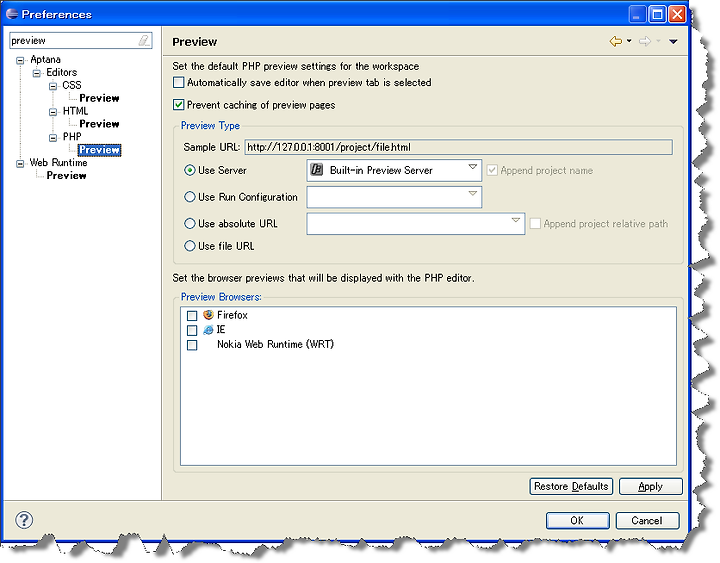Select Preview under Web Runtime
Viewport: 720px width, 563px height.
(66, 175)
